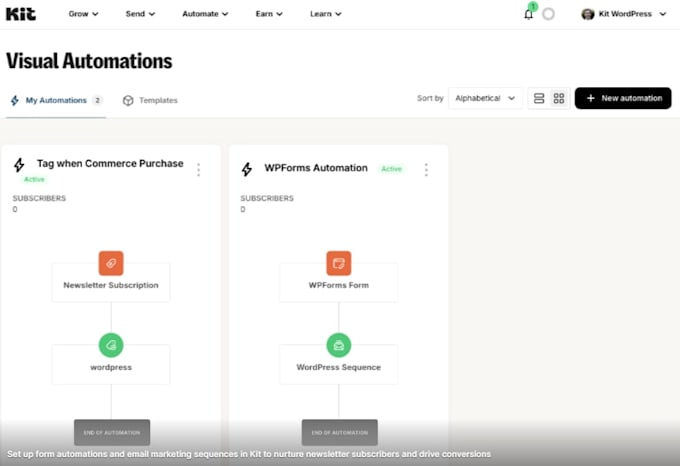The image size is (680, 466).
Task: Expand the Earn menu
Action: point(269,14)
